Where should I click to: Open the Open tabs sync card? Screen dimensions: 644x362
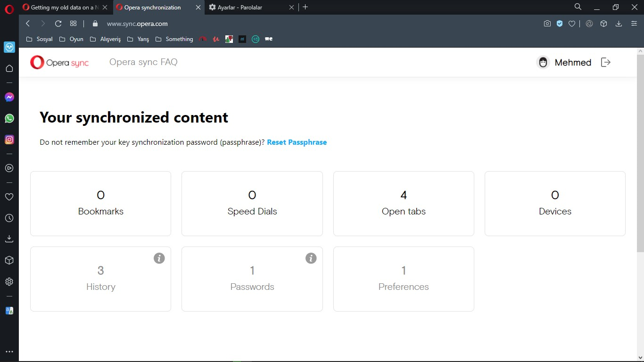pyautogui.click(x=404, y=204)
